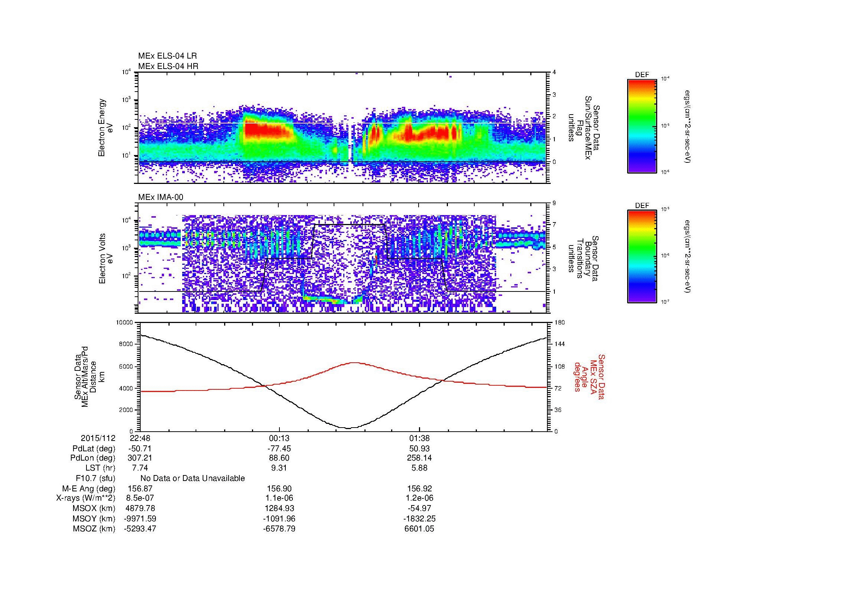
Task: Click PdLon value 307.21
Action: click(x=140, y=458)
